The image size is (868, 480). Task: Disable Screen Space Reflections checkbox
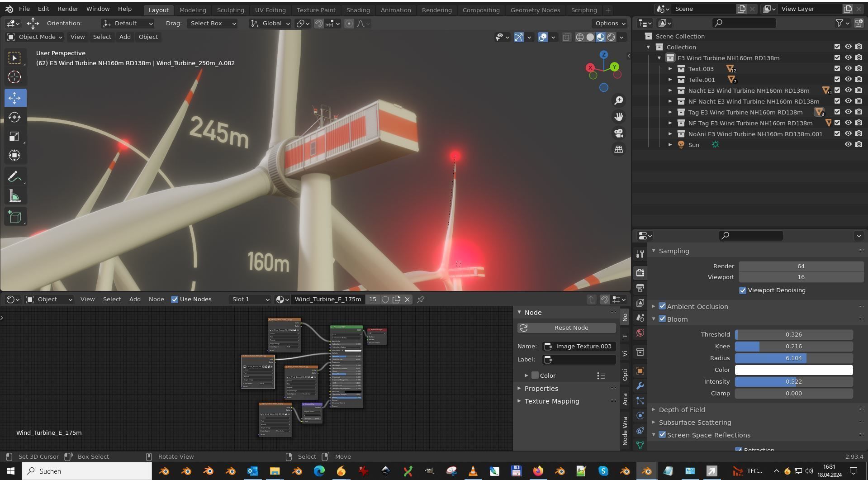click(x=662, y=435)
